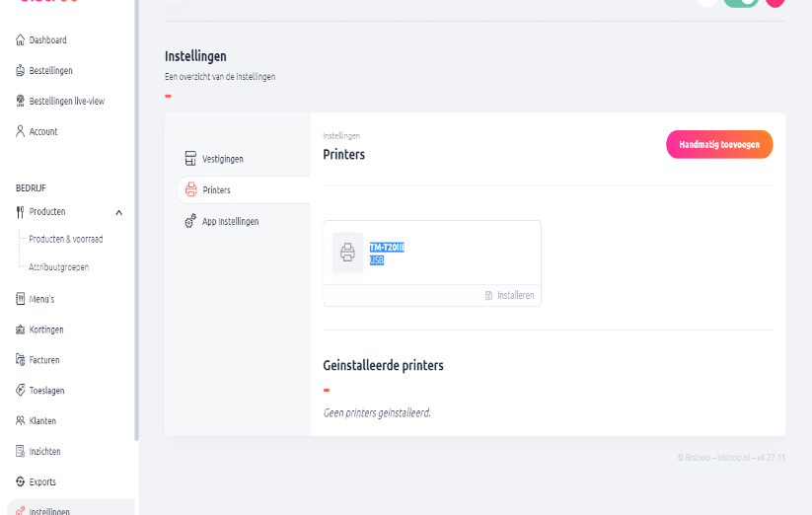
Task: Click the Vestigingen store icon
Action: click(190, 159)
